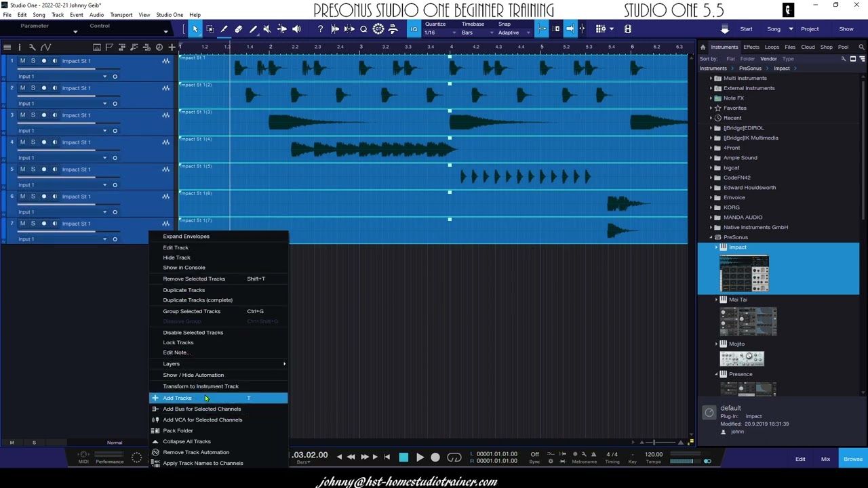The height and width of the screenshot is (488, 868).
Task: Open the Layers submenu
Action: pyautogui.click(x=218, y=364)
